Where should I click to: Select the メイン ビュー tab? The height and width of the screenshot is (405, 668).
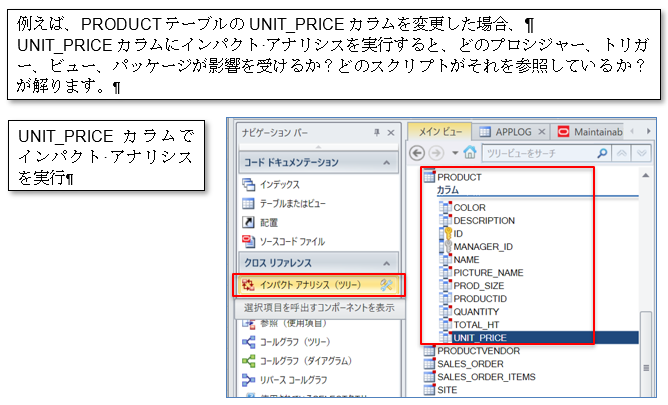coord(440,132)
